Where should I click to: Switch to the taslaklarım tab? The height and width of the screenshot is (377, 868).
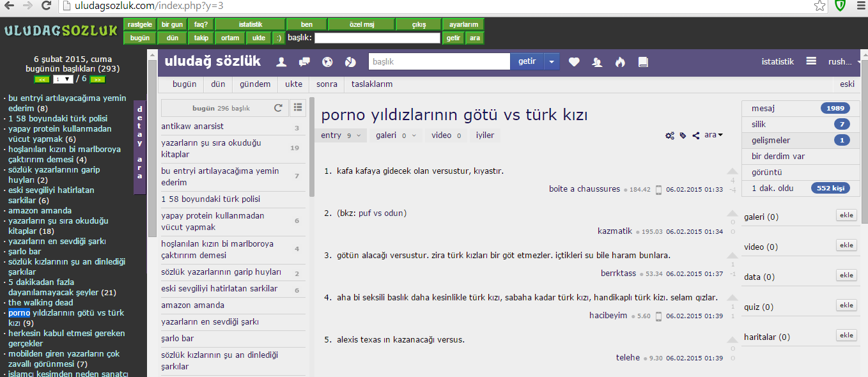coord(372,84)
